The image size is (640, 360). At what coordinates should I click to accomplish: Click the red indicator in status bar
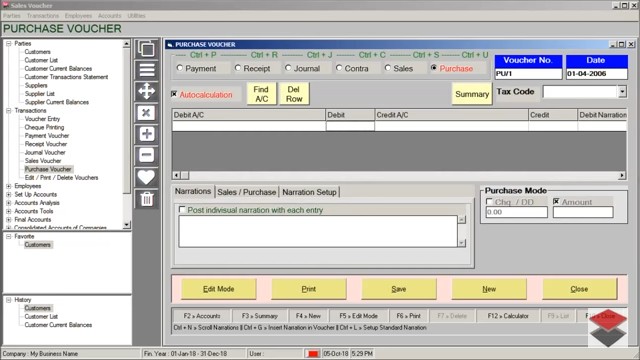pos(313,353)
